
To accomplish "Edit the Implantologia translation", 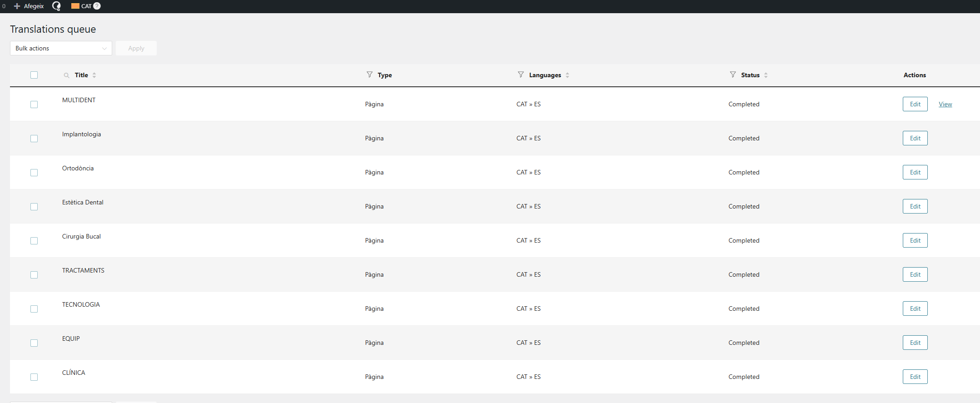I will [x=915, y=138].
